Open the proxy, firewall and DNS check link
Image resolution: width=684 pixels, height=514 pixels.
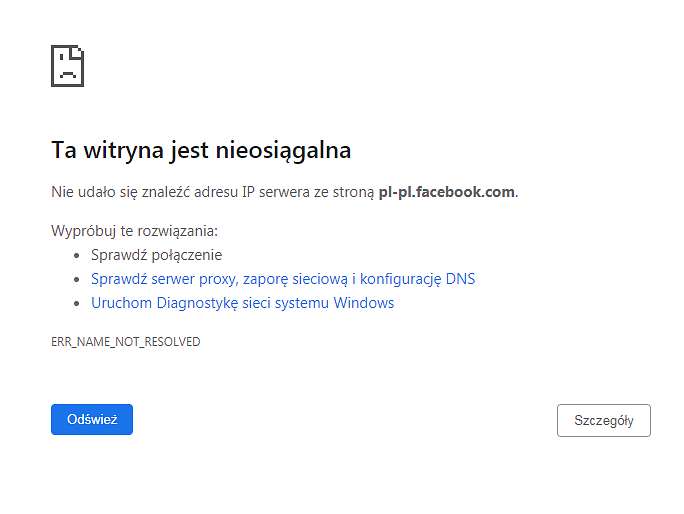pos(283,279)
